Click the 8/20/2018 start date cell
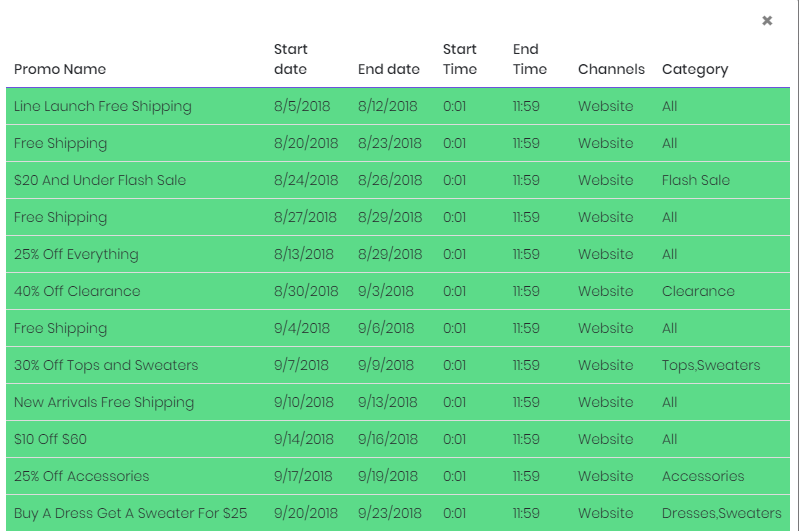This screenshot has width=799, height=531. coord(306,143)
